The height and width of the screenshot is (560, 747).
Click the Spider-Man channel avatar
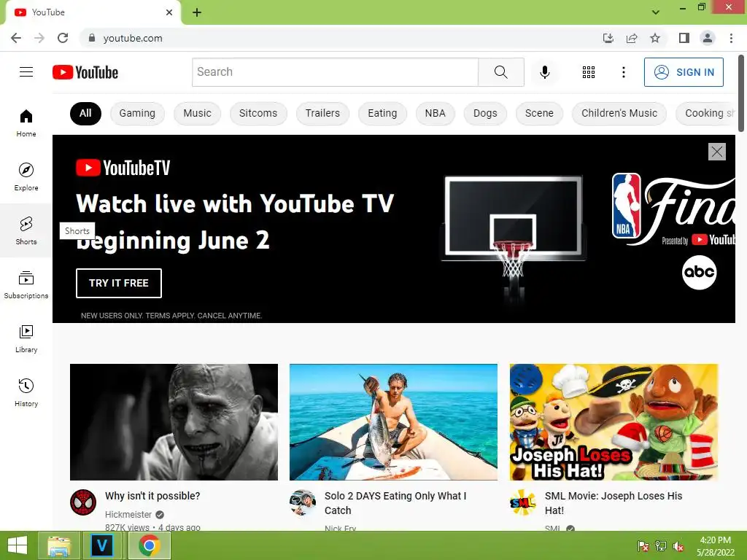coord(83,502)
